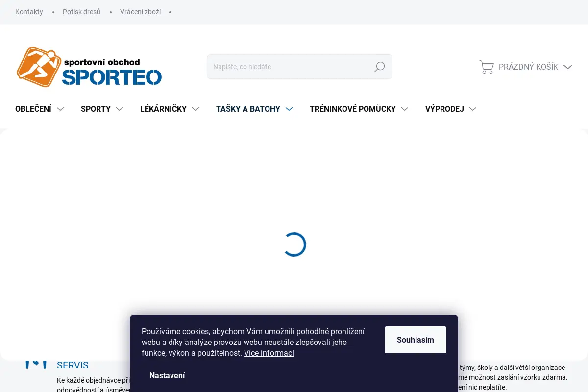Open the Lékárničky menu
The image size is (588, 392).
click(x=163, y=109)
